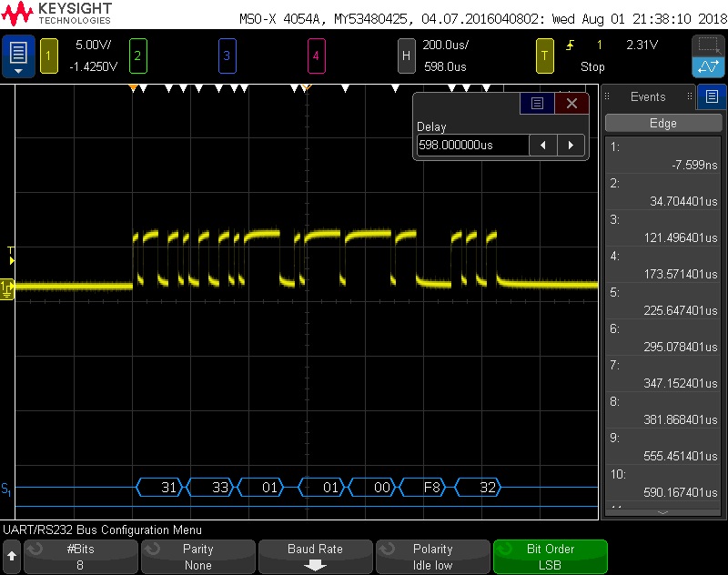Expand the events list down chevron
The image size is (728, 575).
(x=662, y=513)
